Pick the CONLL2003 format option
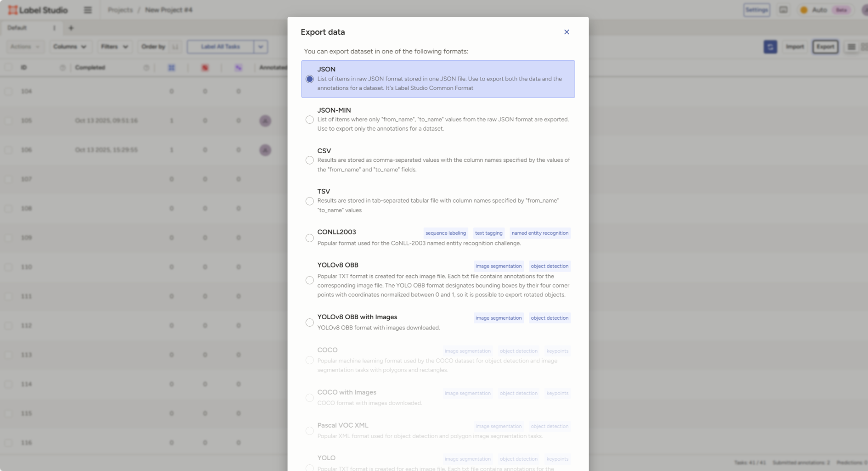Image resolution: width=868 pixels, height=471 pixels. tap(310, 238)
